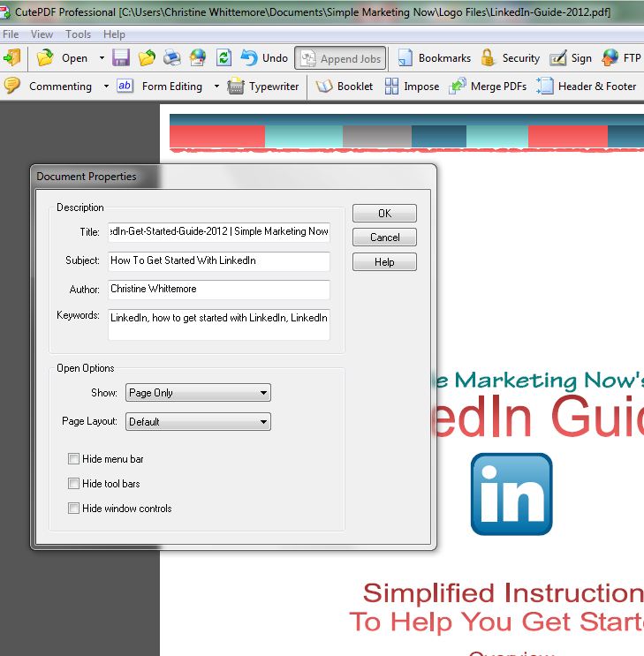This screenshot has height=656, width=644.
Task: Click the Sign pen icon
Action: tap(558, 57)
